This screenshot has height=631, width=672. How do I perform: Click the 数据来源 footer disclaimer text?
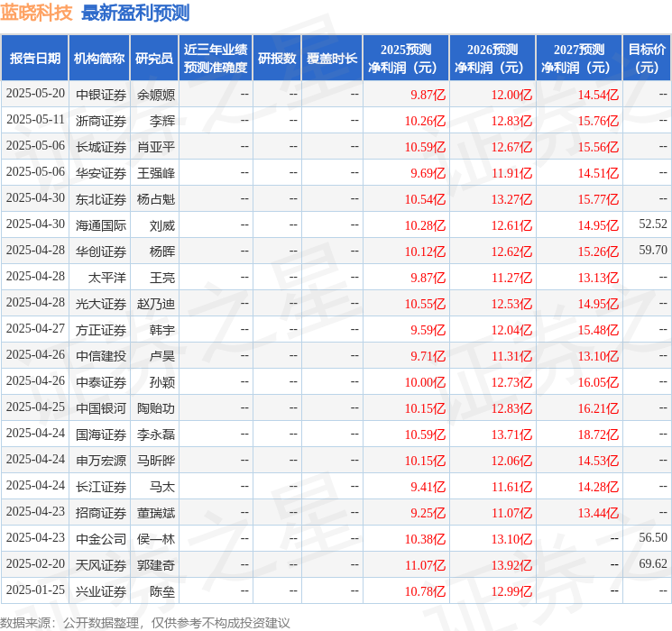(145, 622)
